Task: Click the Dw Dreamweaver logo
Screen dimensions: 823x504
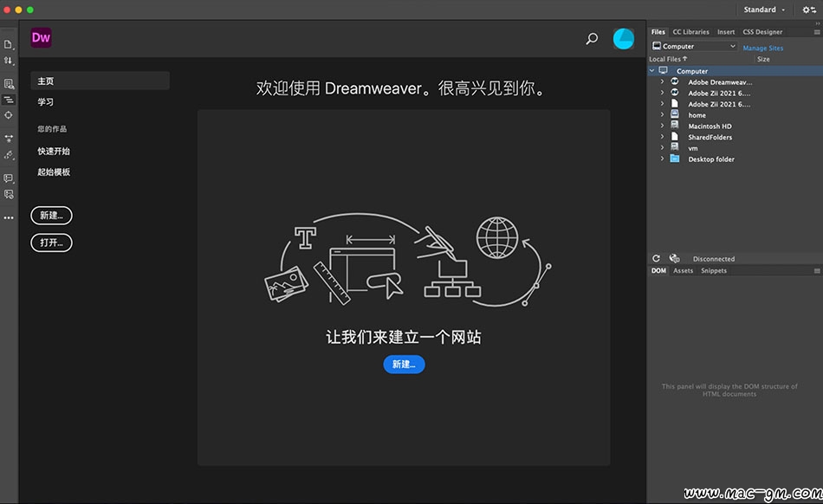Action: click(x=41, y=38)
